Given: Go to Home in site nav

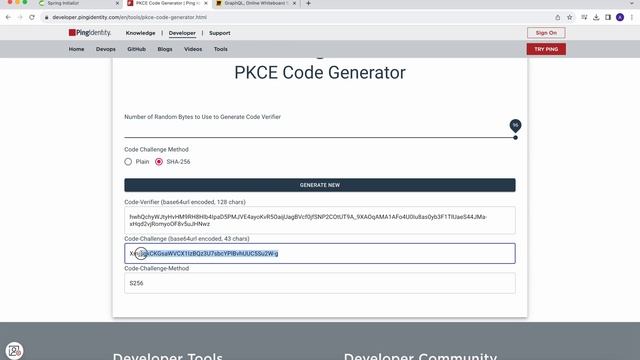Looking at the screenshot, I should 76,49.
